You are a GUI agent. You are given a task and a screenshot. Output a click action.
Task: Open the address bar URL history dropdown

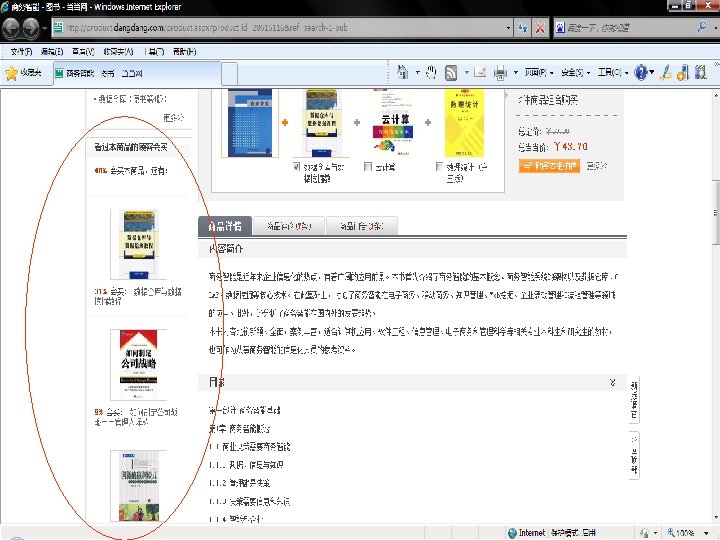point(508,28)
